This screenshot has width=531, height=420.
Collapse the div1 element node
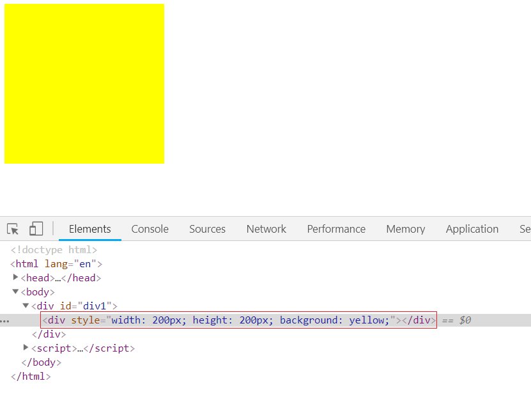26,306
